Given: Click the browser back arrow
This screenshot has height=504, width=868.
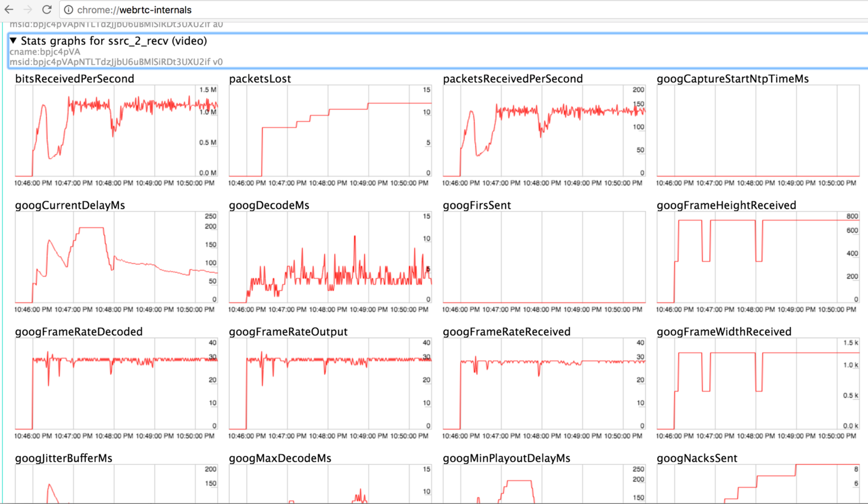Looking at the screenshot, I should click(x=9, y=10).
